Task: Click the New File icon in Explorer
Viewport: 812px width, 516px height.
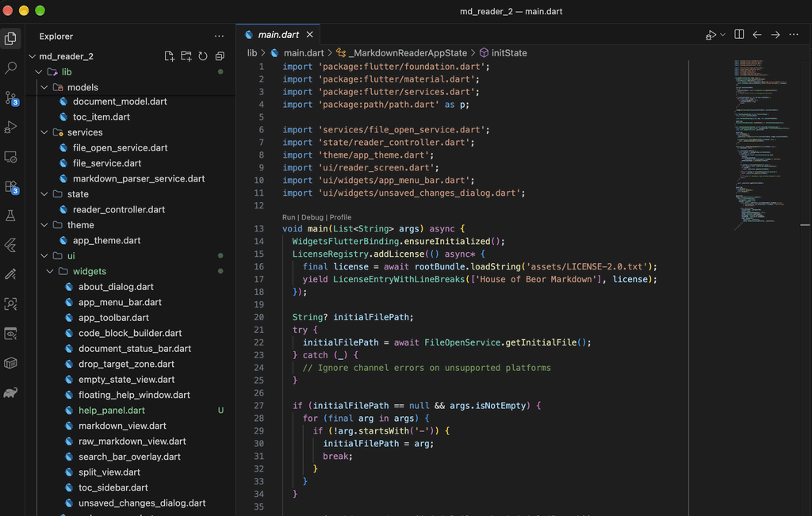Action: point(170,56)
